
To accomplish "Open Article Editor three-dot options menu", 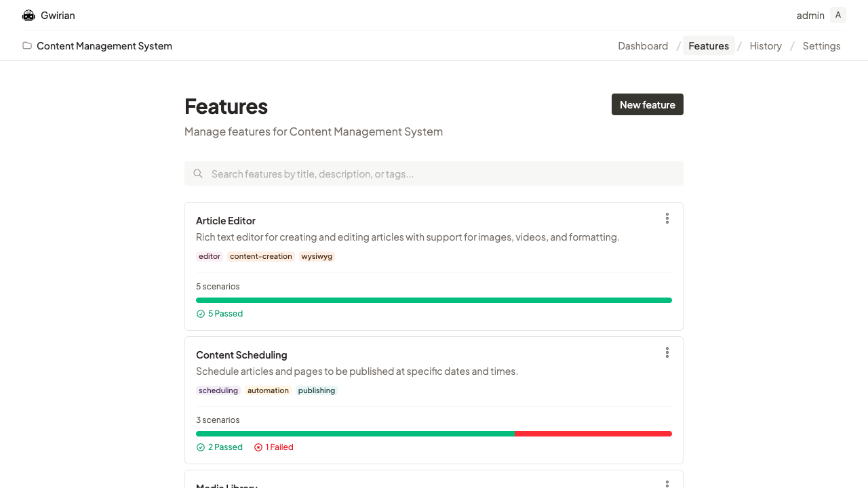I will click(x=667, y=218).
